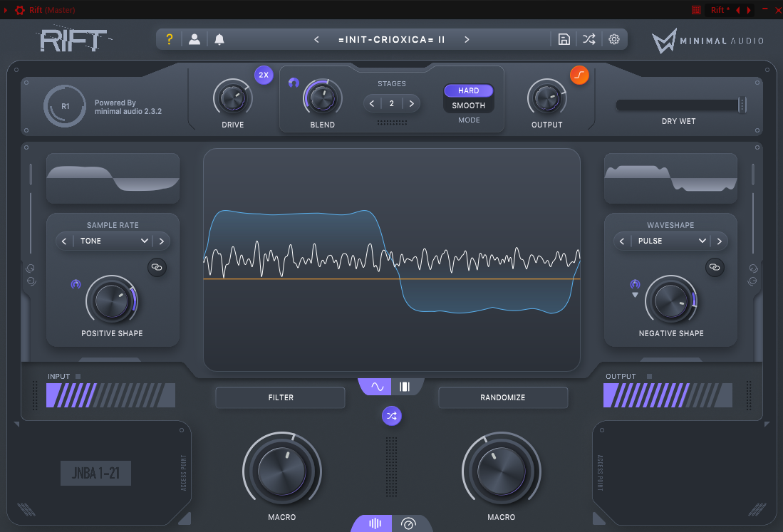Click the RIFT logo
The image size is (783, 532).
(x=73, y=40)
